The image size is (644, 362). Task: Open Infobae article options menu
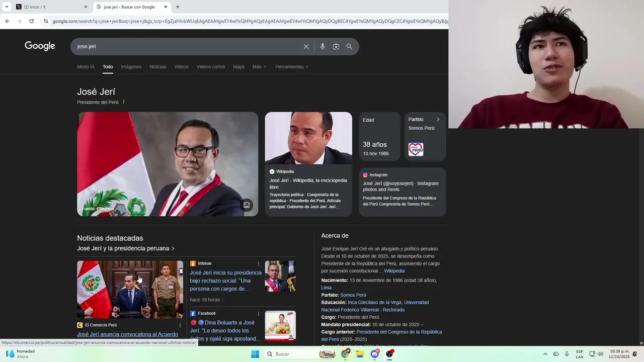(259, 264)
